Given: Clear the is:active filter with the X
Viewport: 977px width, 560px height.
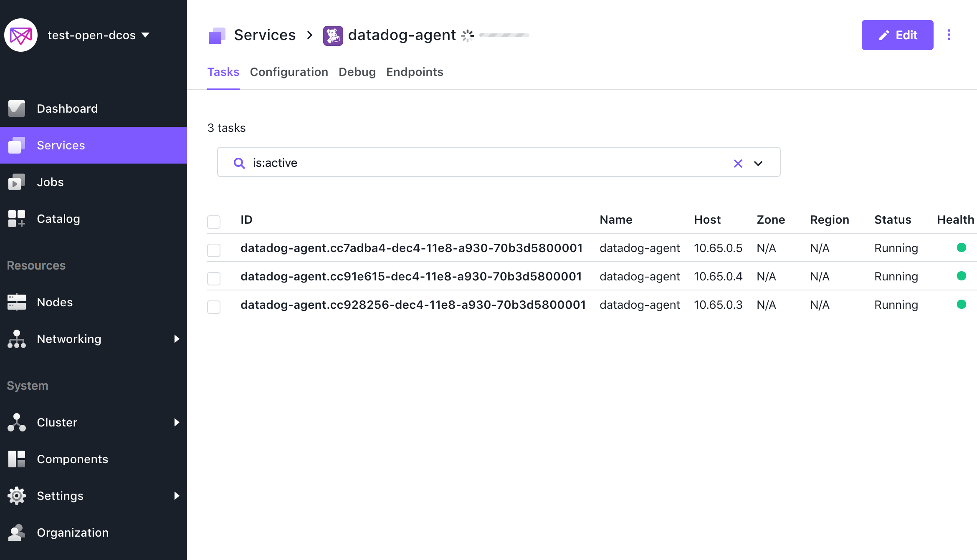Looking at the screenshot, I should (x=738, y=163).
